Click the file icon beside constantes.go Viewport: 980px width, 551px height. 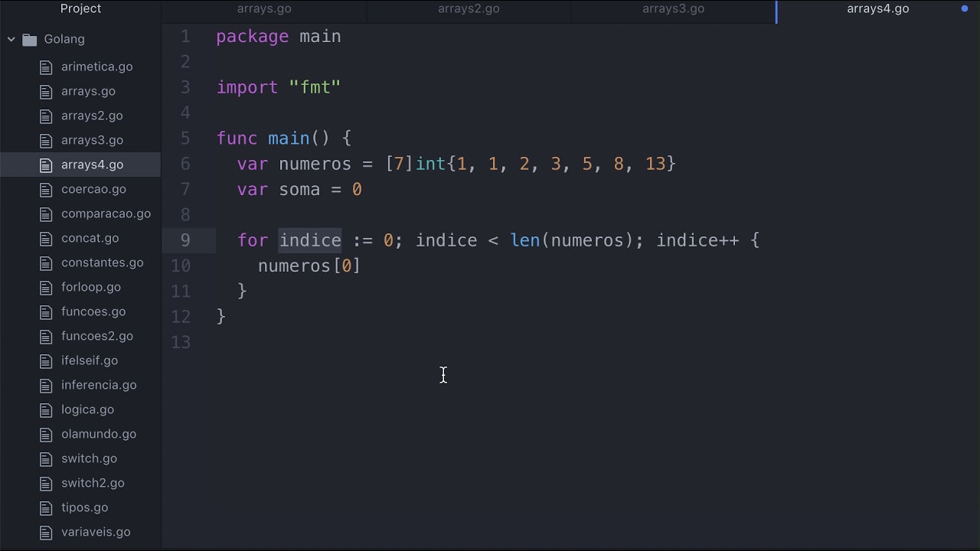click(x=46, y=262)
